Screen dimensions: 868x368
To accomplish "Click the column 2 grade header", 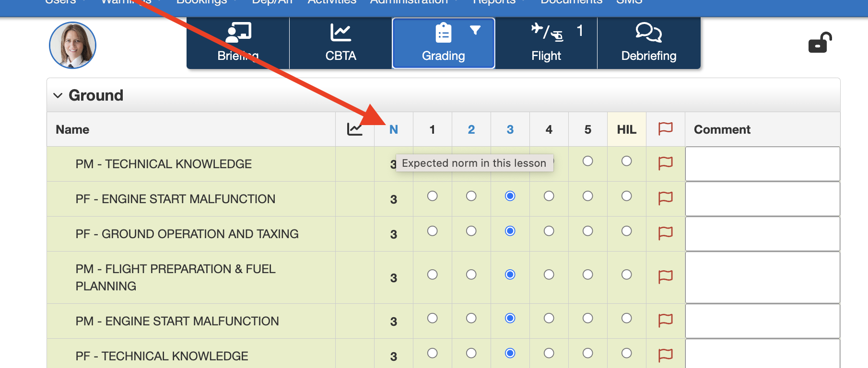I will (471, 129).
